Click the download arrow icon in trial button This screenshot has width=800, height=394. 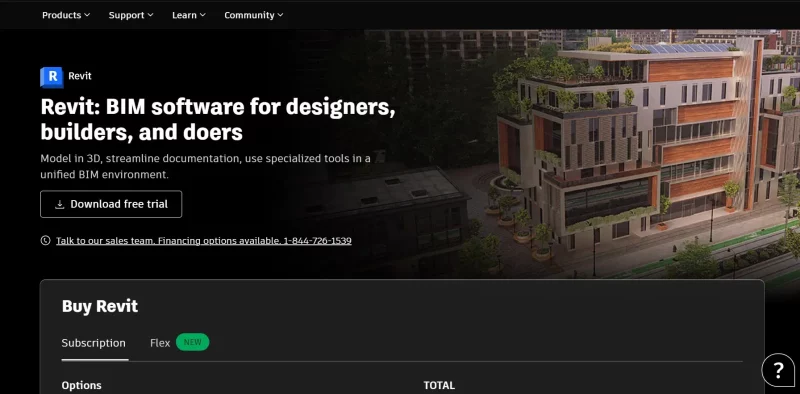pyautogui.click(x=60, y=204)
